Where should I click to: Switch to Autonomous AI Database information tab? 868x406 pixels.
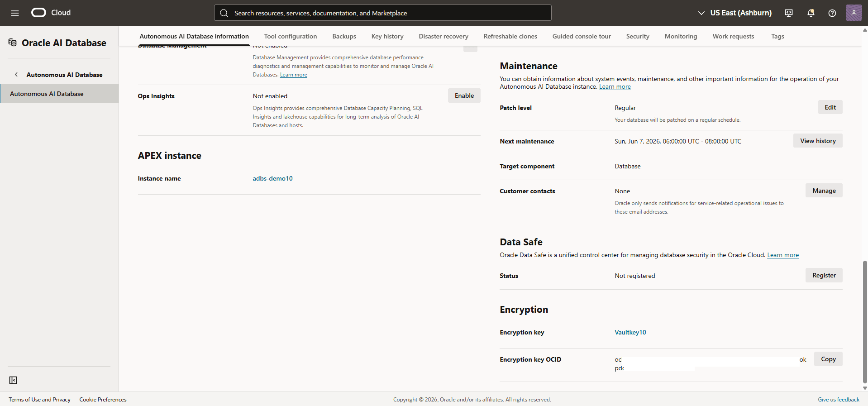pyautogui.click(x=194, y=36)
